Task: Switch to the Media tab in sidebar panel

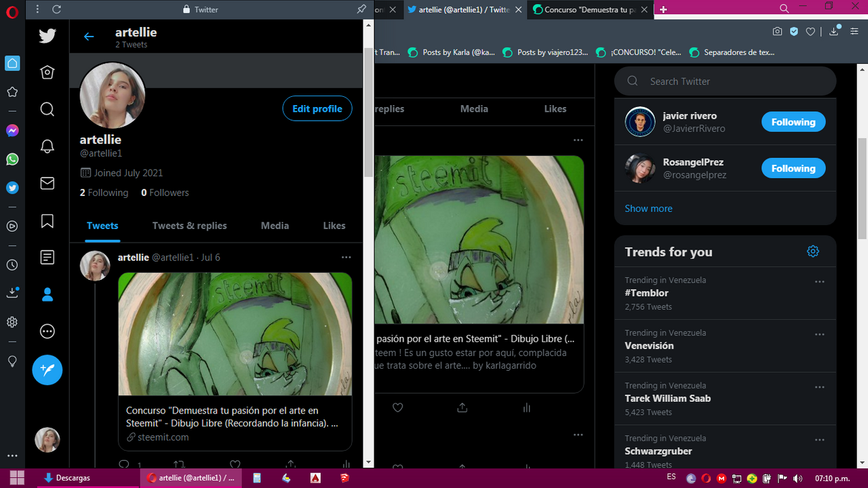Action: click(x=275, y=226)
